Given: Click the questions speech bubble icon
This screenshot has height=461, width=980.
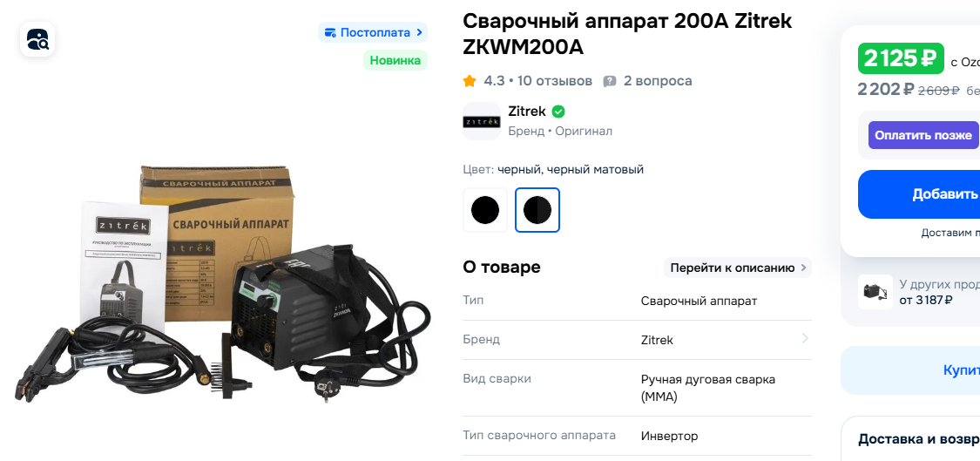Looking at the screenshot, I should coord(610,81).
